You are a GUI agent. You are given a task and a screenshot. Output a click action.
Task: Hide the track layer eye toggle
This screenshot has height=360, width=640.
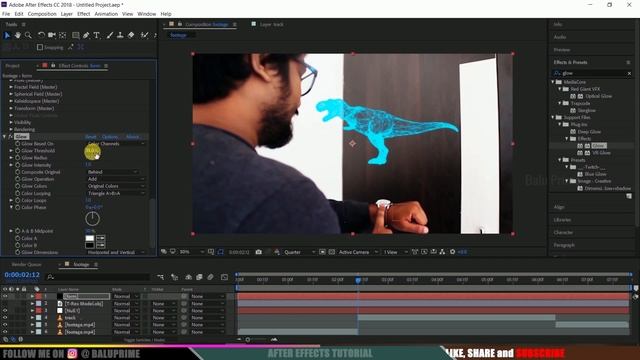[x=5, y=318]
